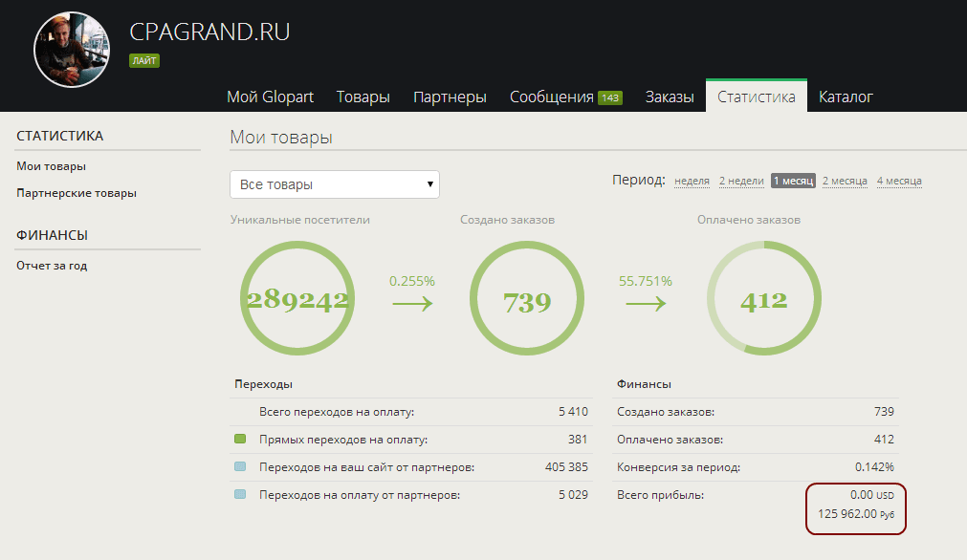The height and width of the screenshot is (560, 967).
Task: Click the 143 unread messages badge
Action: click(610, 97)
